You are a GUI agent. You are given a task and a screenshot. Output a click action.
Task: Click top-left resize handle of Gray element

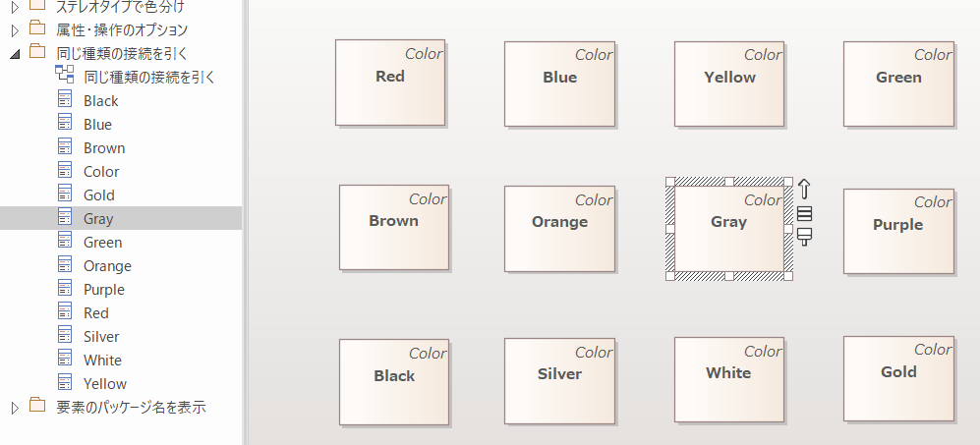[x=670, y=182]
